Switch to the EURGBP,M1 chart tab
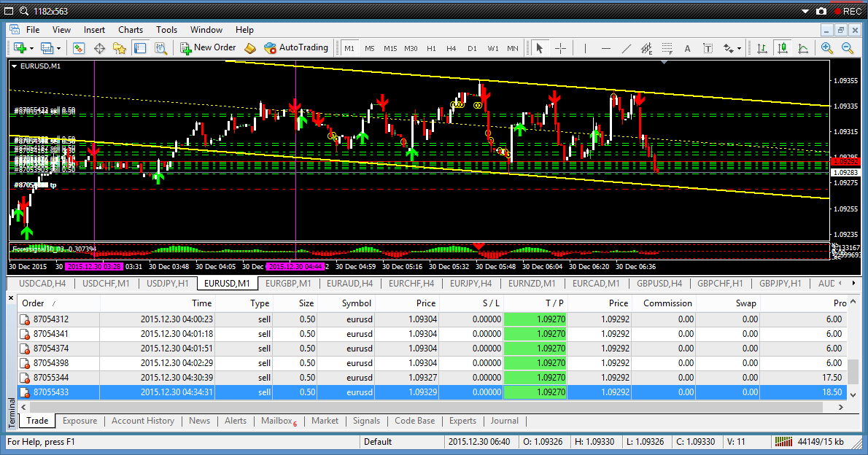This screenshot has height=455, width=868. [288, 284]
